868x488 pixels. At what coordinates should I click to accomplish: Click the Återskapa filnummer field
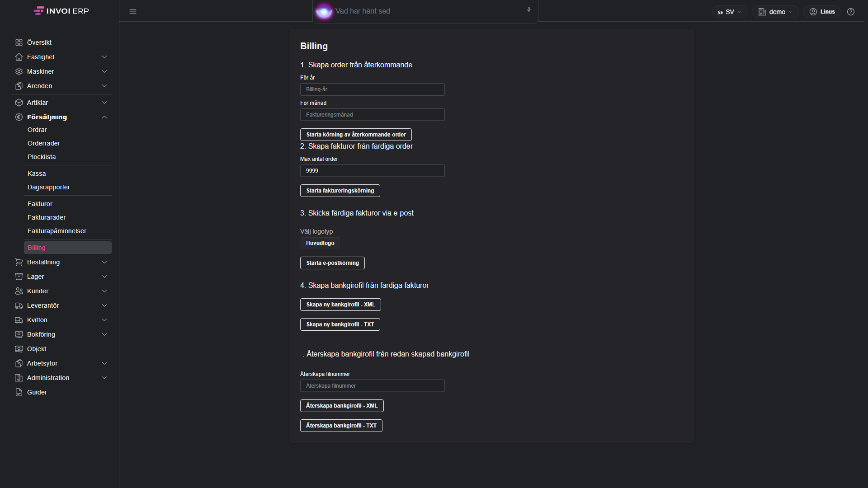coord(373,386)
